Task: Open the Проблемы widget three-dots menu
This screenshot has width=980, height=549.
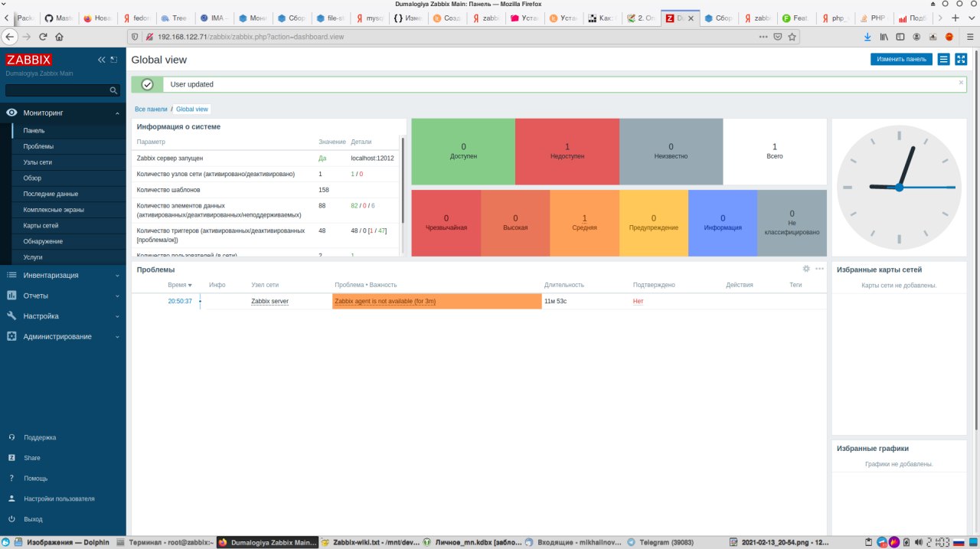Action: [x=819, y=269]
